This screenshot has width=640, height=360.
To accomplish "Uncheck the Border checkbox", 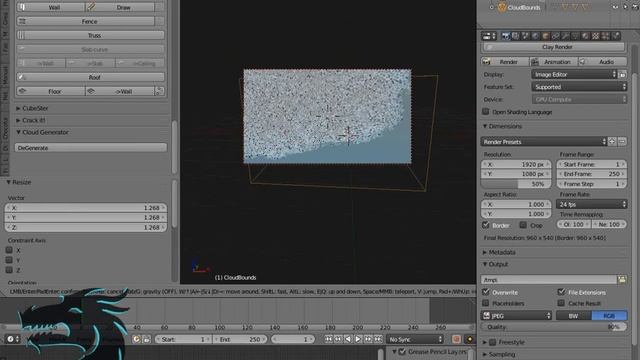I will pyautogui.click(x=486, y=225).
